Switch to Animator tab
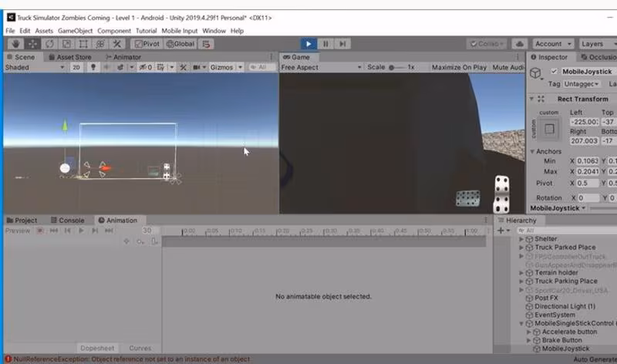 123,57
